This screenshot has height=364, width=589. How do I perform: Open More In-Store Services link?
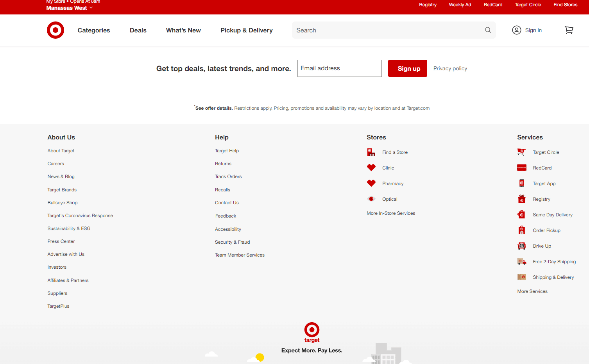[391, 213]
